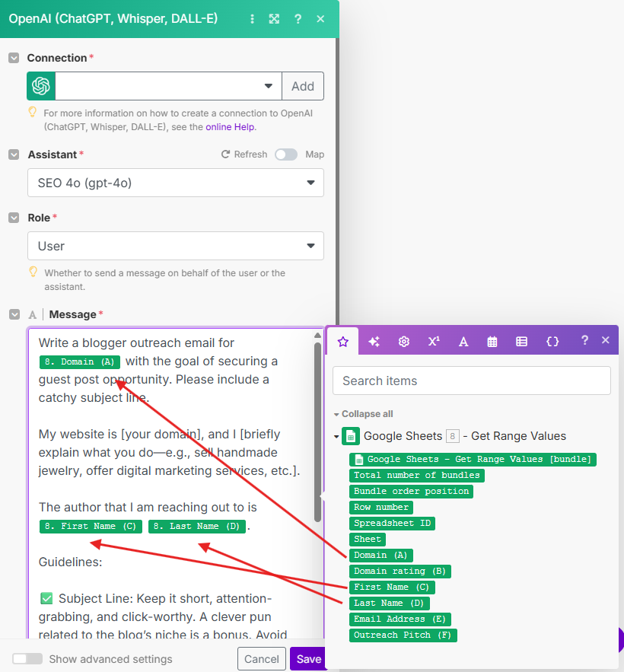Insert the Google Sheets Get Range Values bundle item
Viewport: 624px width, 672px height.
tap(473, 460)
